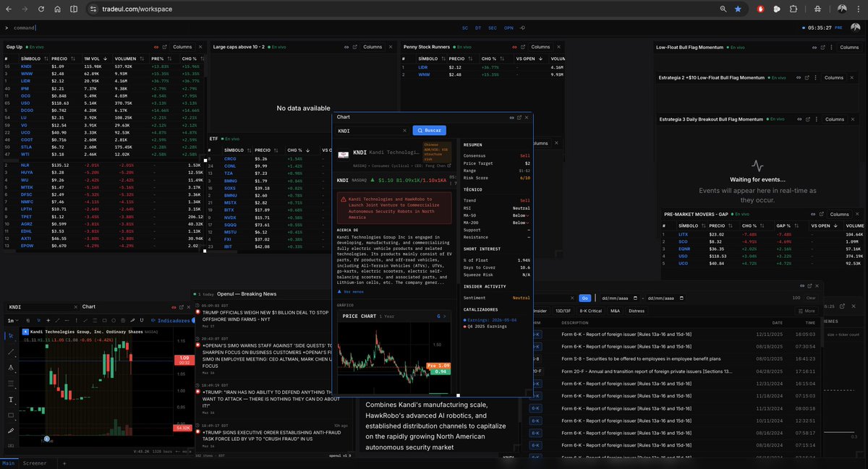Open the M&A filings tab
868x469 pixels.
pyautogui.click(x=615, y=311)
